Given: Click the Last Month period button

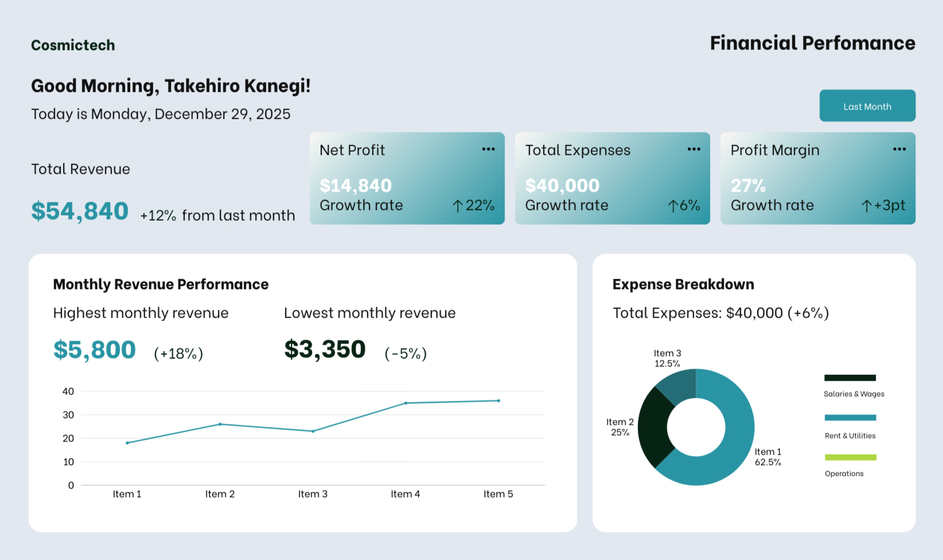Looking at the screenshot, I should coord(867,106).
